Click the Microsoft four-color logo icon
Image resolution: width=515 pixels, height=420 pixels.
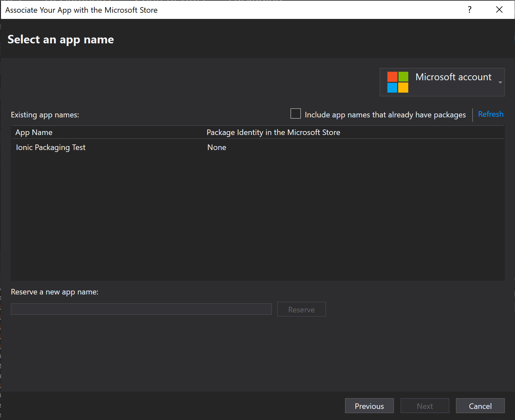coord(398,82)
